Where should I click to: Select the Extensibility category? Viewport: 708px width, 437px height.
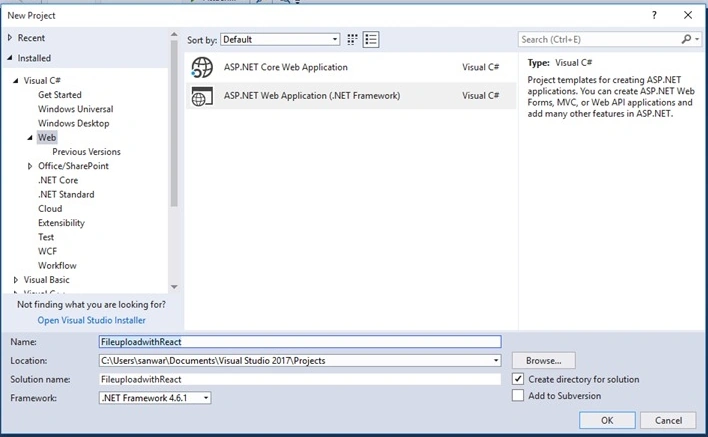click(x=61, y=223)
